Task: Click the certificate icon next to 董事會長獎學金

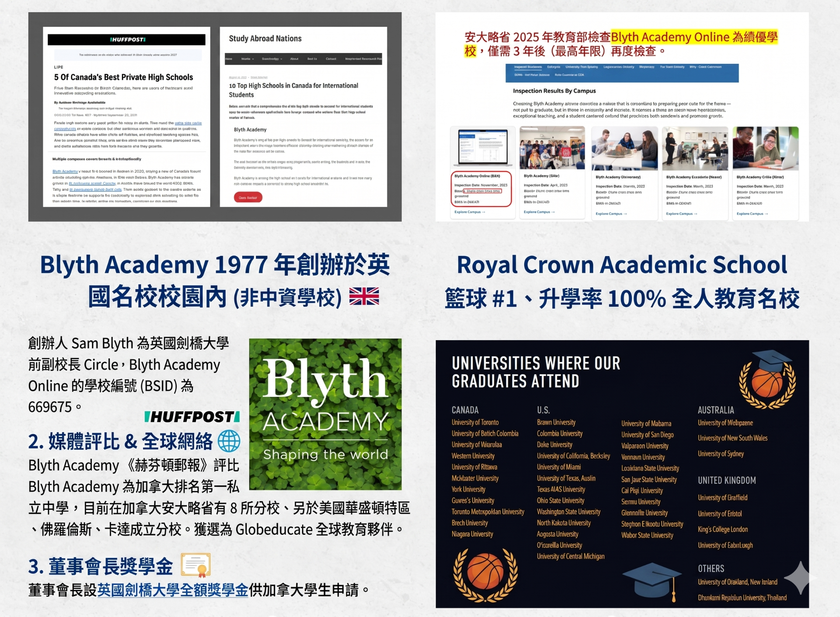Action: 196,565
